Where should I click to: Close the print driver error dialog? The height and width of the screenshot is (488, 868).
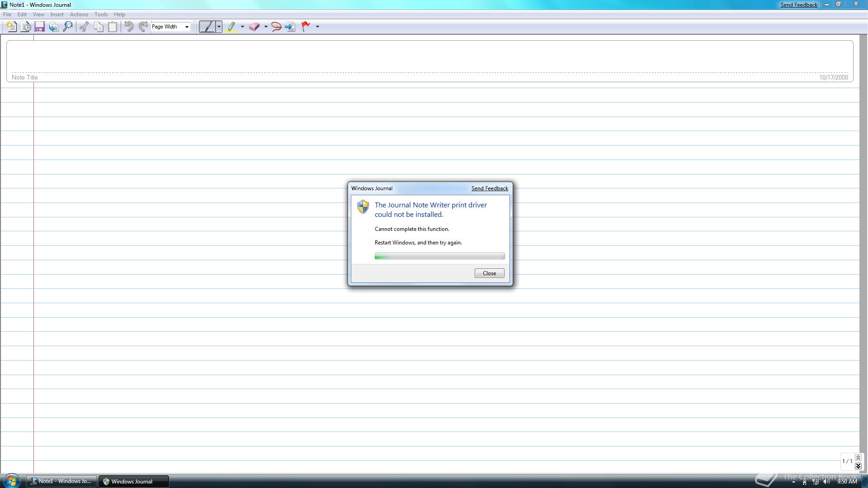[x=489, y=273]
